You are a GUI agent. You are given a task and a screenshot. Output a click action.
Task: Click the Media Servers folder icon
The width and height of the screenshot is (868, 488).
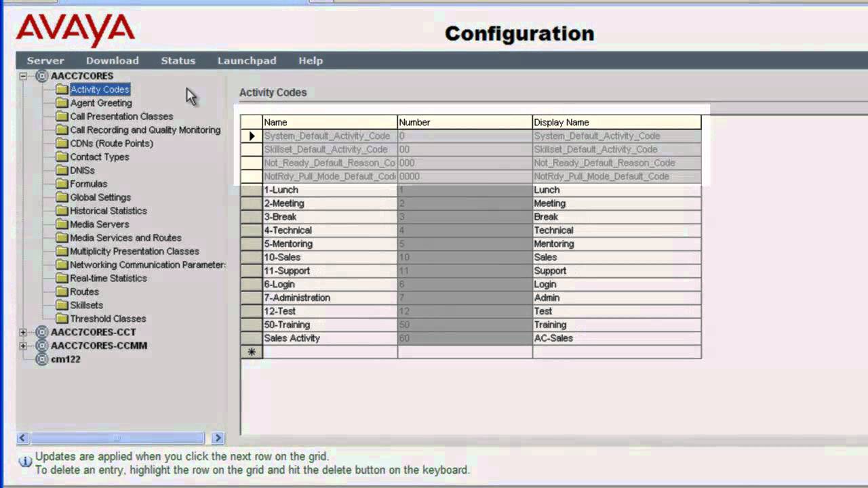pyautogui.click(x=62, y=224)
